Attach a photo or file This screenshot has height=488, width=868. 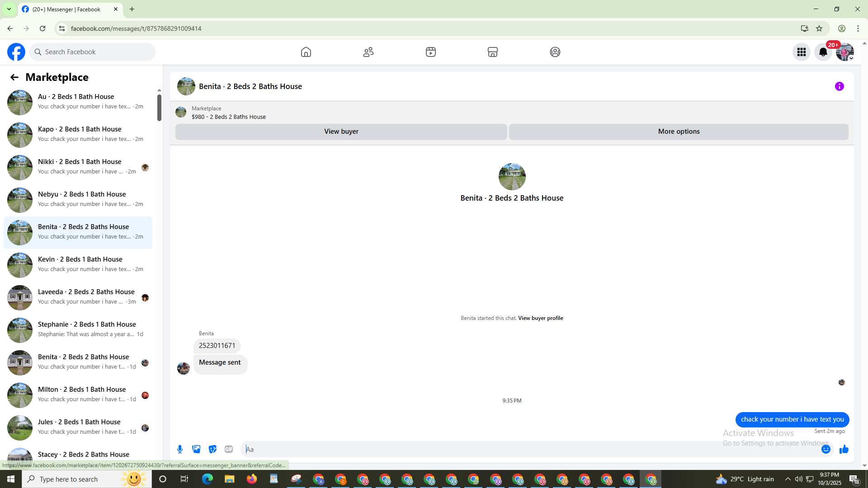[196, 449]
